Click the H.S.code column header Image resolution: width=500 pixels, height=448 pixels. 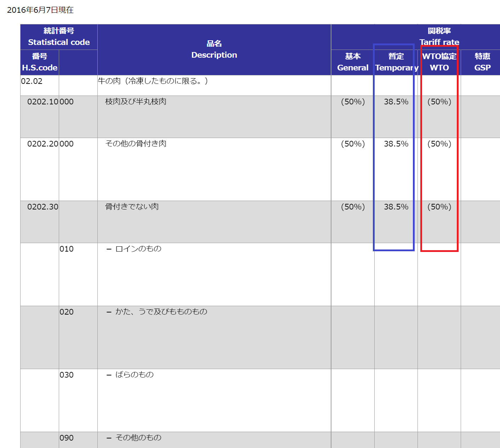40,62
